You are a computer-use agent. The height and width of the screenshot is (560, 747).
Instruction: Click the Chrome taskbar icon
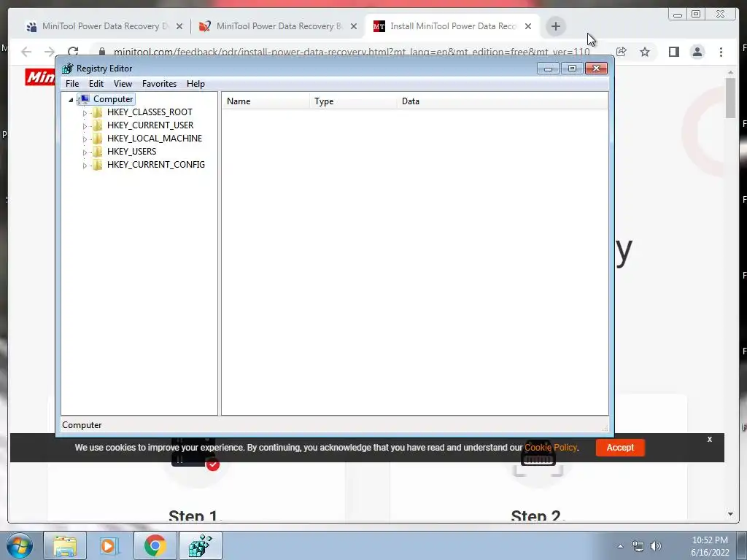[x=155, y=545]
